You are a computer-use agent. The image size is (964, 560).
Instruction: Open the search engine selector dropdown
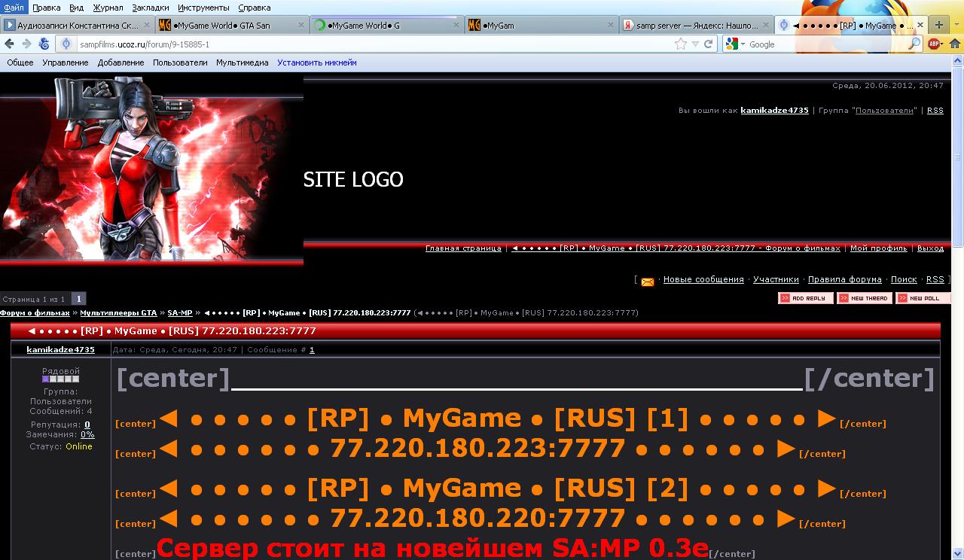click(743, 44)
